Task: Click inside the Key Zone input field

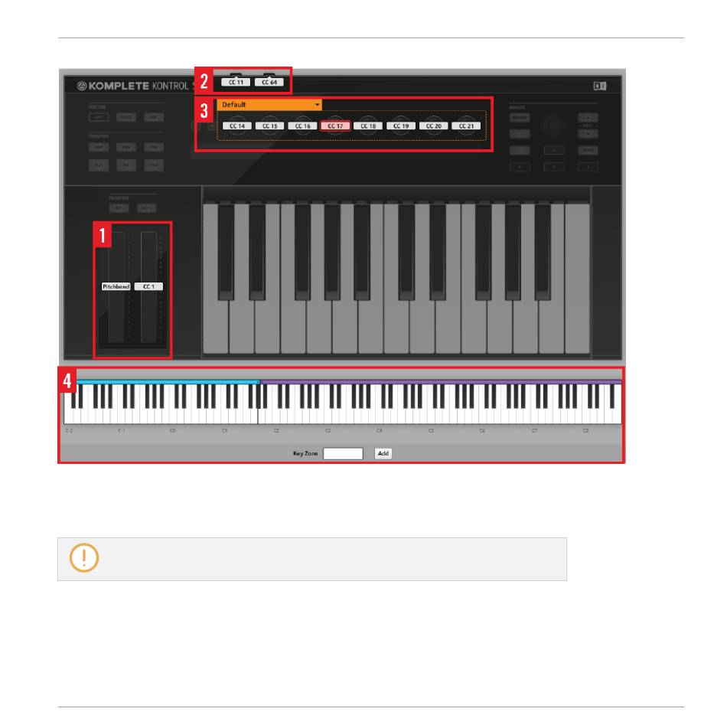Action: click(343, 454)
